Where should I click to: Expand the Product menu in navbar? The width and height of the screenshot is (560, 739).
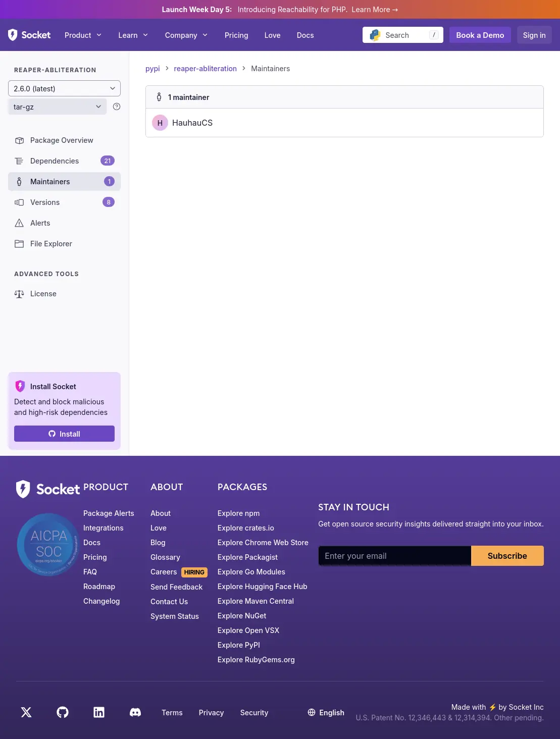tap(83, 35)
